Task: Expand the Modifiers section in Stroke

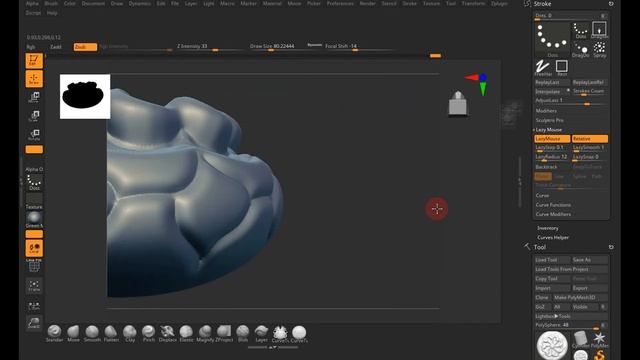Action: point(546,111)
